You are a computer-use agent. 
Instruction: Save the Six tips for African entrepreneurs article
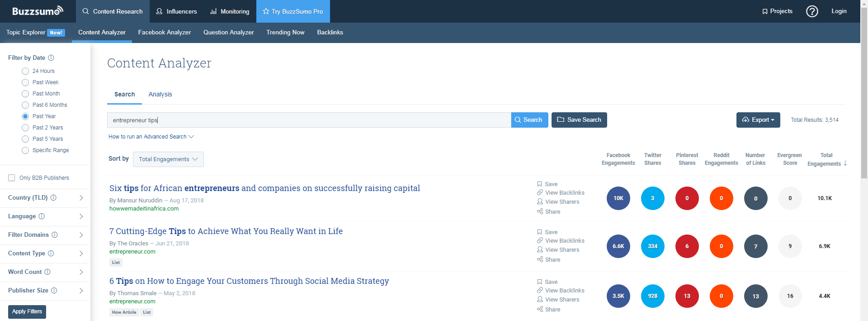547,184
